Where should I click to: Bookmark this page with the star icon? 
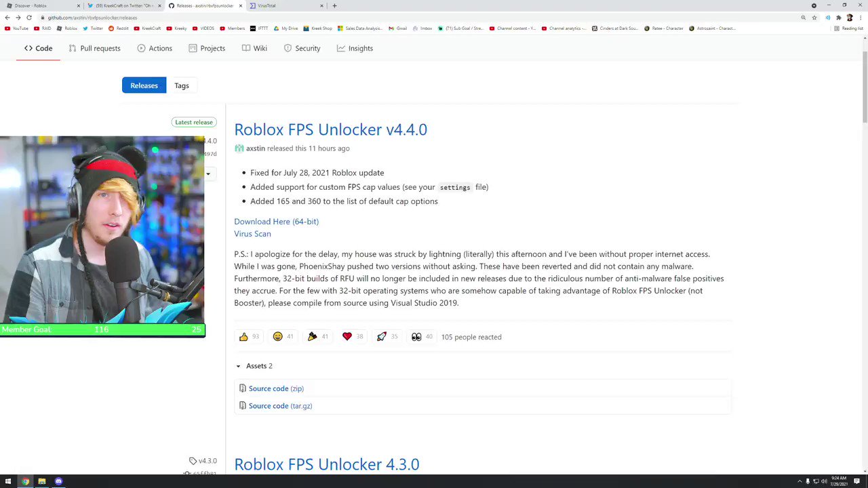pyautogui.click(x=814, y=18)
